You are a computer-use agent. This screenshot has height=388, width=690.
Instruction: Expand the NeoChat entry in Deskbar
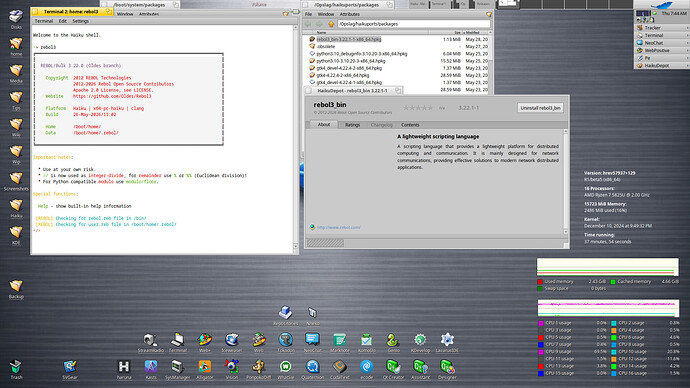[662, 43]
